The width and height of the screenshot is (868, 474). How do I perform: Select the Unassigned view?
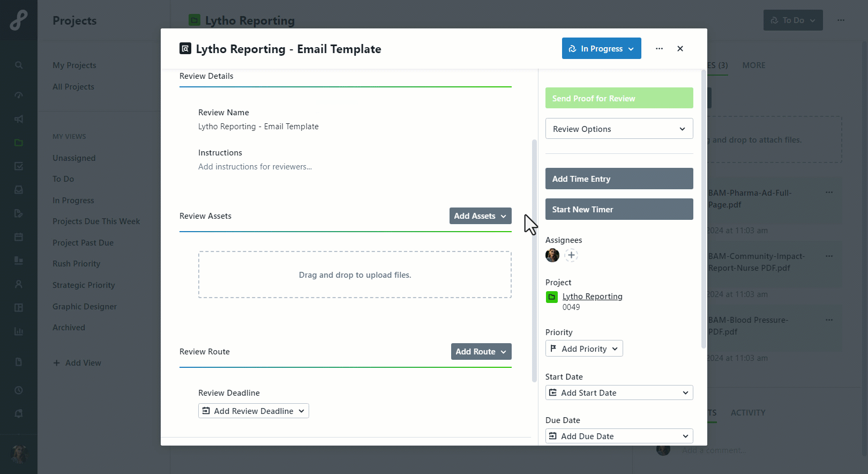(74, 158)
